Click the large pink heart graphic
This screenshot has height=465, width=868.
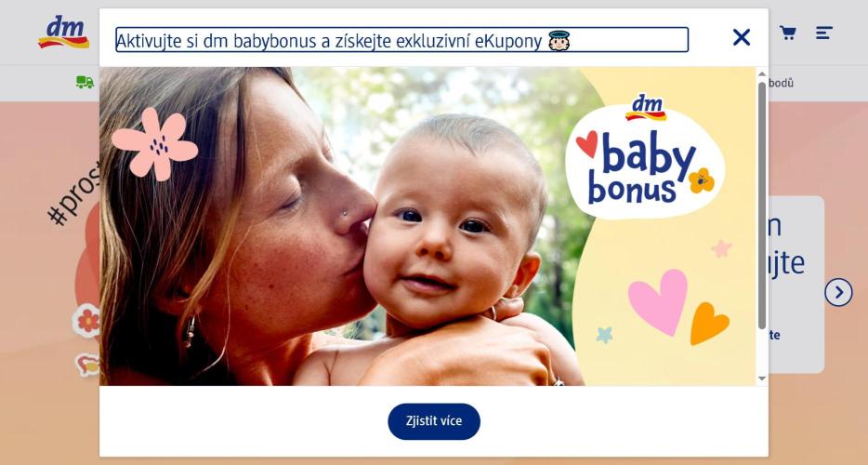point(659,301)
